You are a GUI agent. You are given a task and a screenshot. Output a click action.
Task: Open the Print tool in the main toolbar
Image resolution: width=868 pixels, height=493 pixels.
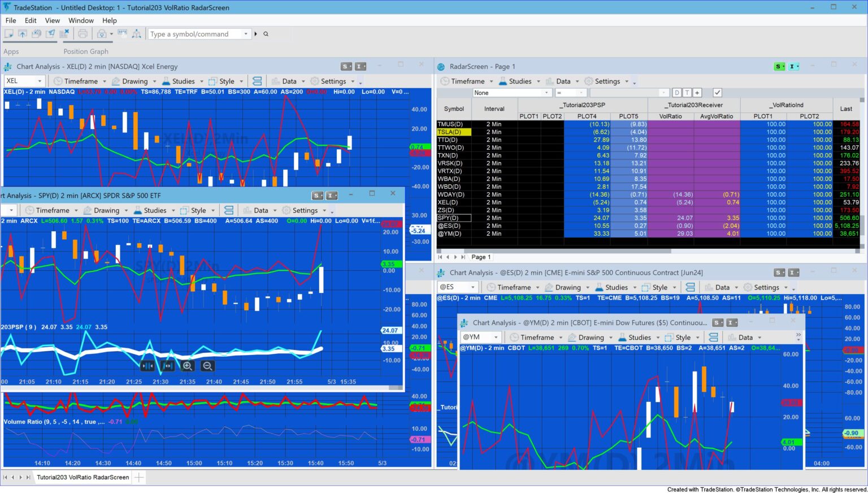[82, 34]
